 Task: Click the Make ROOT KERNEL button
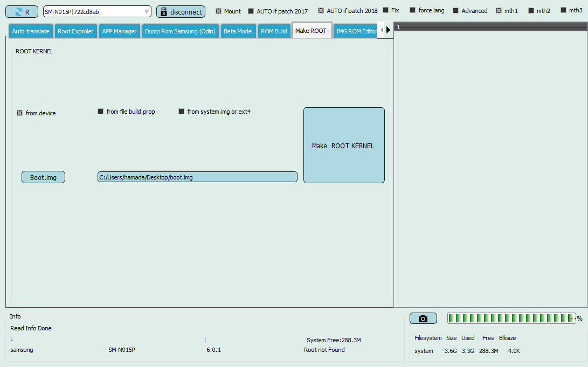(x=344, y=146)
